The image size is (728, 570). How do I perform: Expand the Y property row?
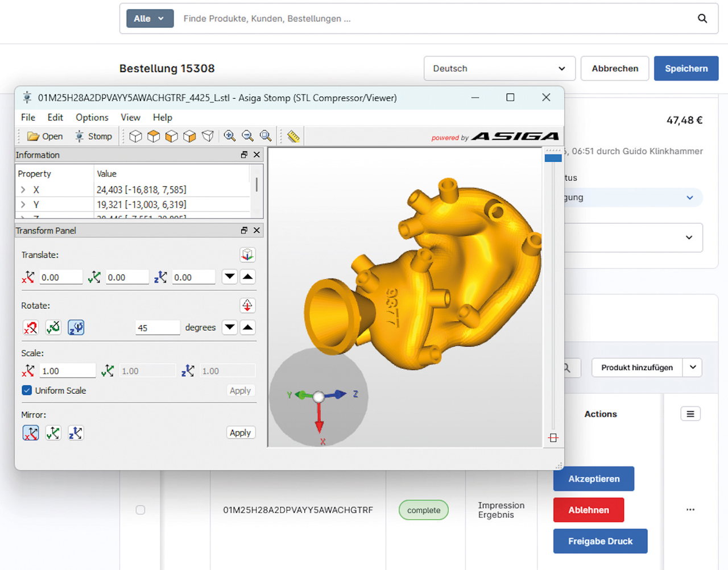click(23, 205)
